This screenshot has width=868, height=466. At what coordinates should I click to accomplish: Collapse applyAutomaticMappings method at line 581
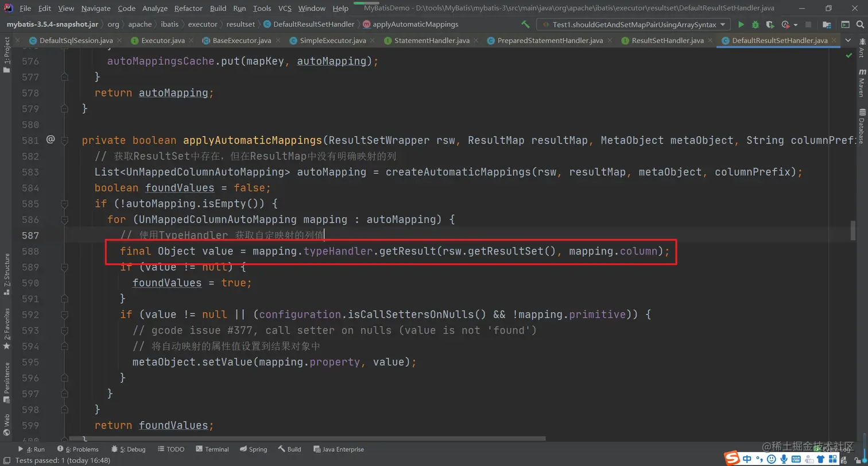[x=64, y=140]
